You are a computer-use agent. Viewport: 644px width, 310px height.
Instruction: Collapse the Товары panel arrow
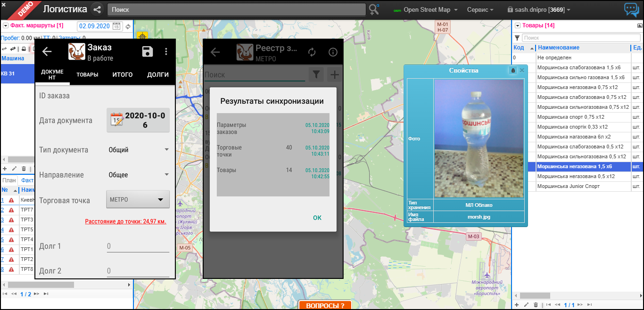(518, 25)
